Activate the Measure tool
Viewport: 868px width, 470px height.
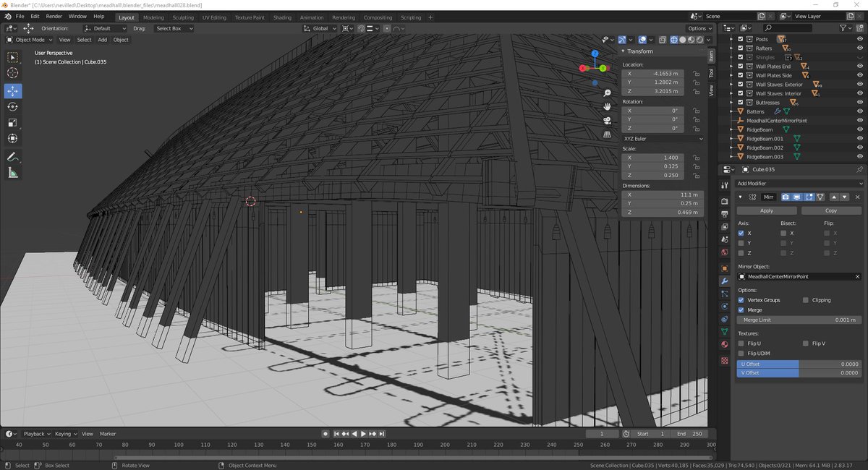12,172
